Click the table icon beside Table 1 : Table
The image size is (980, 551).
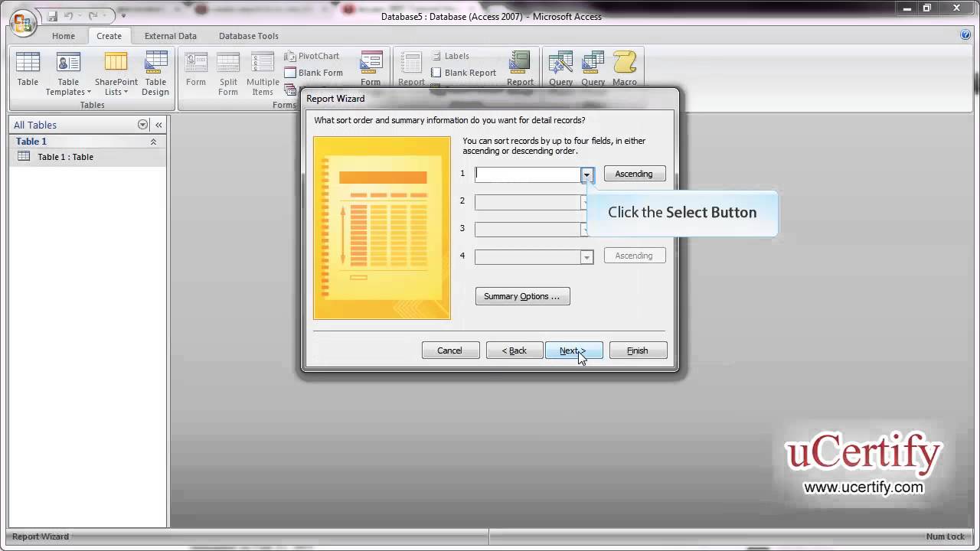(24, 156)
